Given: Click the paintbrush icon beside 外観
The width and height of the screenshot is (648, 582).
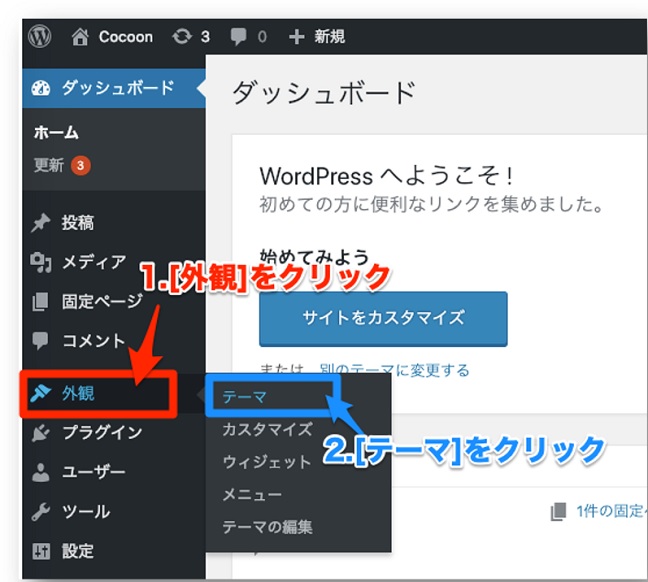Looking at the screenshot, I should pyautogui.click(x=40, y=394).
